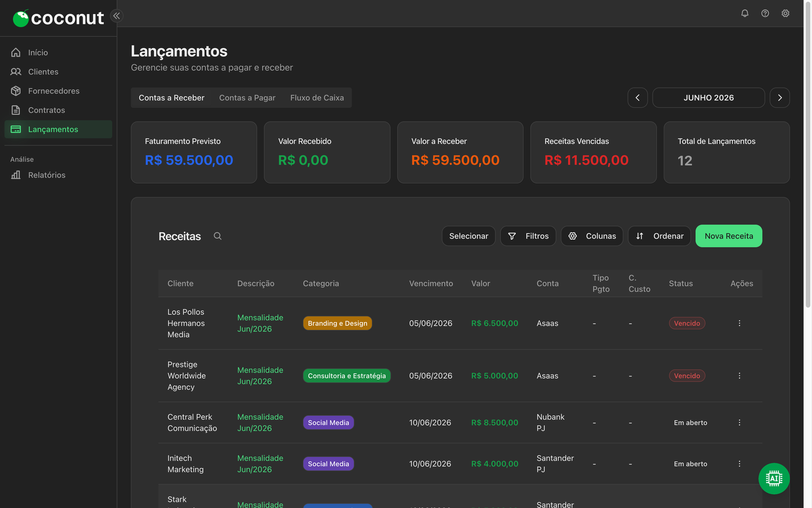Image resolution: width=812 pixels, height=508 pixels.
Task: Click the search icon beside Receitas
Action: click(218, 236)
